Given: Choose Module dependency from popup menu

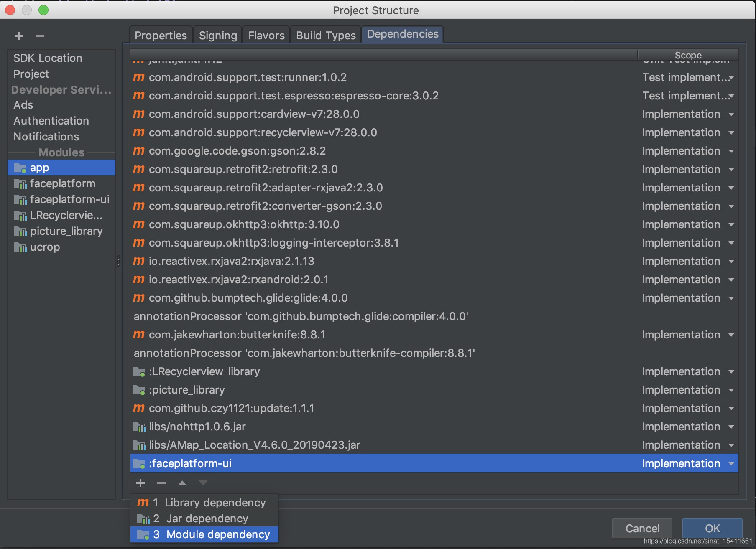Looking at the screenshot, I should pyautogui.click(x=204, y=534).
